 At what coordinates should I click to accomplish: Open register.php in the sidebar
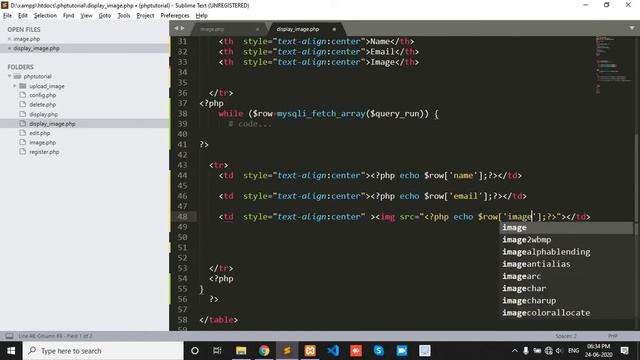[x=44, y=152]
